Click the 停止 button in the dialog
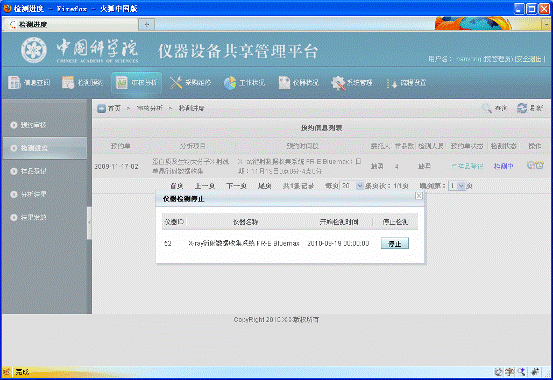 395,243
